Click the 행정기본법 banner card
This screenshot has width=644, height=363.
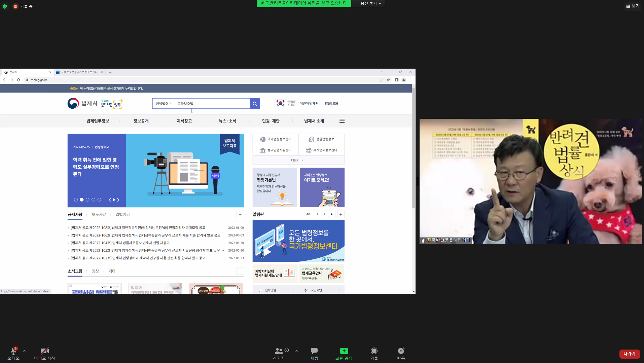pyautogui.click(x=275, y=187)
